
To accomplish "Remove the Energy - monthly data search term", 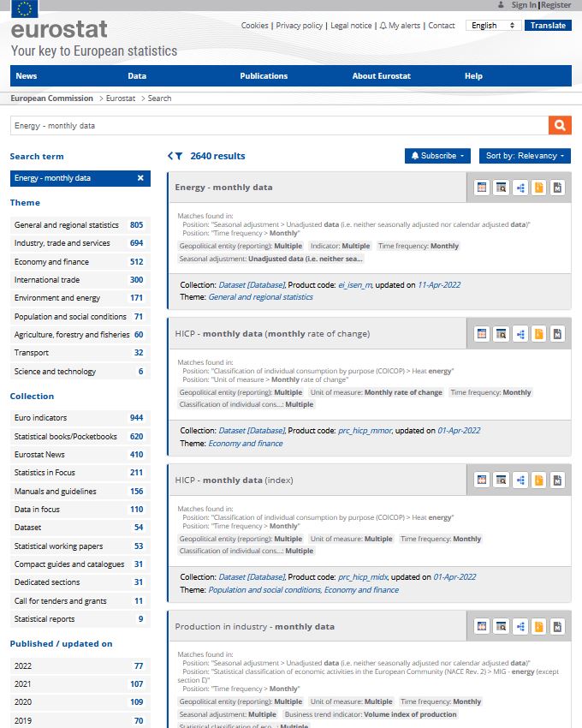I will (x=140, y=178).
